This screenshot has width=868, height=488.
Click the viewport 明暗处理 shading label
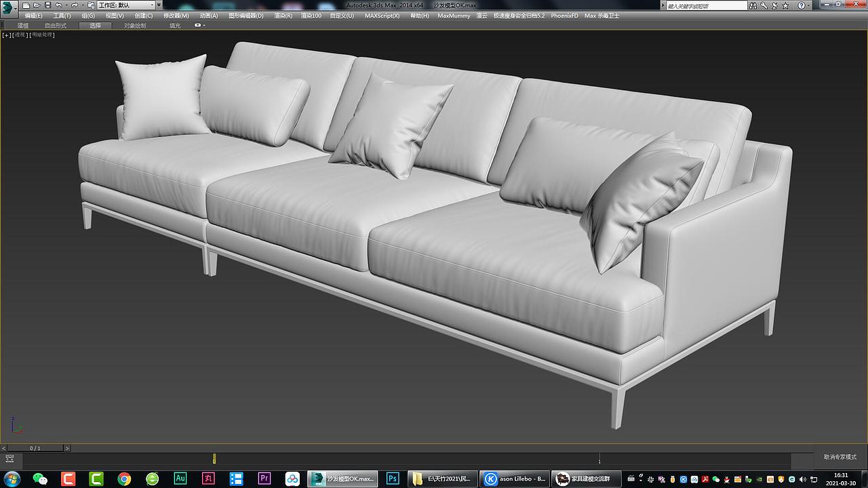point(41,35)
